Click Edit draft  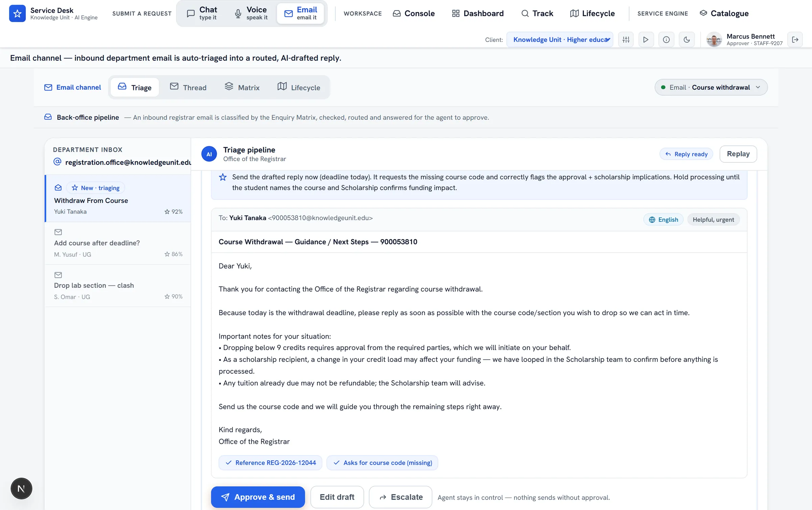point(337,497)
